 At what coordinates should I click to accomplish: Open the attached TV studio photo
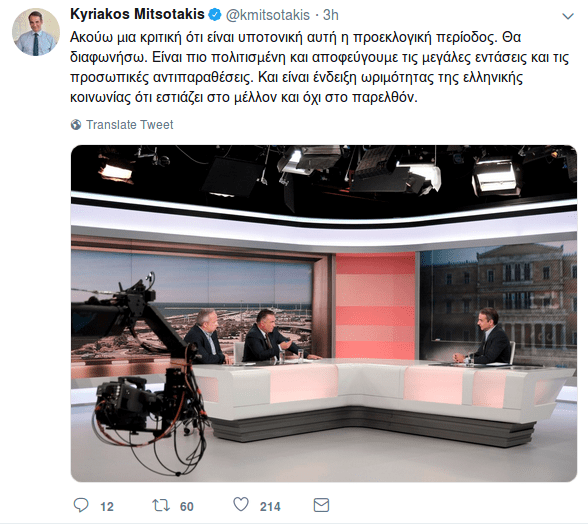324,314
